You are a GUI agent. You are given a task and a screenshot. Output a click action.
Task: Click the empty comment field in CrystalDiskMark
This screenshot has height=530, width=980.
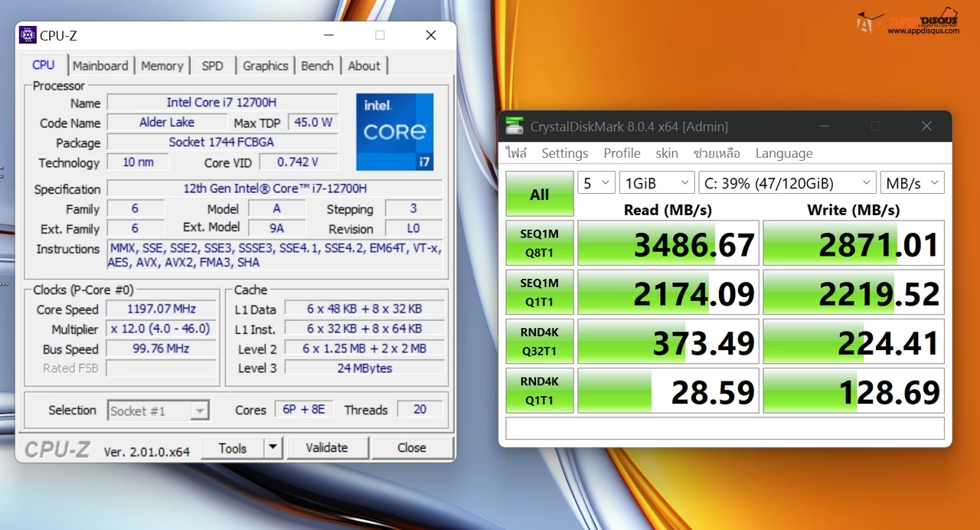click(725, 428)
